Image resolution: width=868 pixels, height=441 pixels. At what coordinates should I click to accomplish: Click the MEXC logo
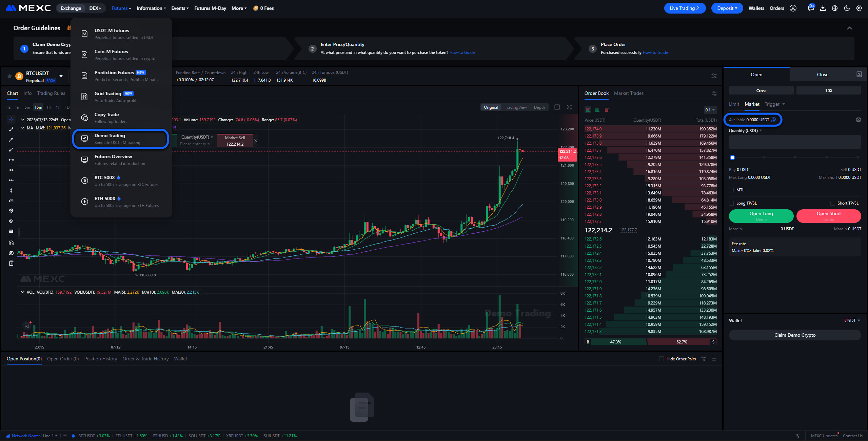coord(28,8)
